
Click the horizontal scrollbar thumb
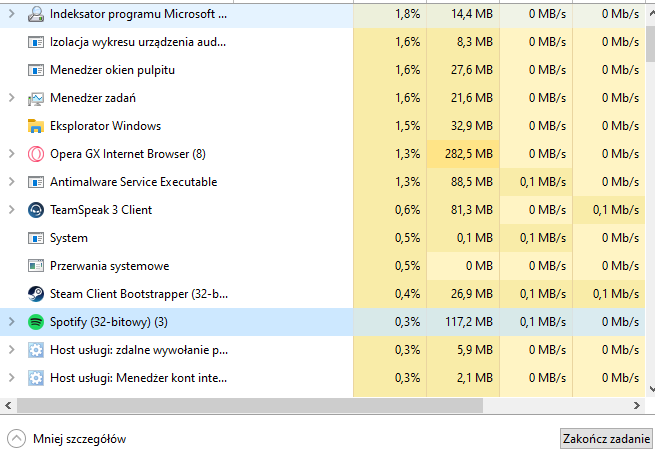(250, 405)
